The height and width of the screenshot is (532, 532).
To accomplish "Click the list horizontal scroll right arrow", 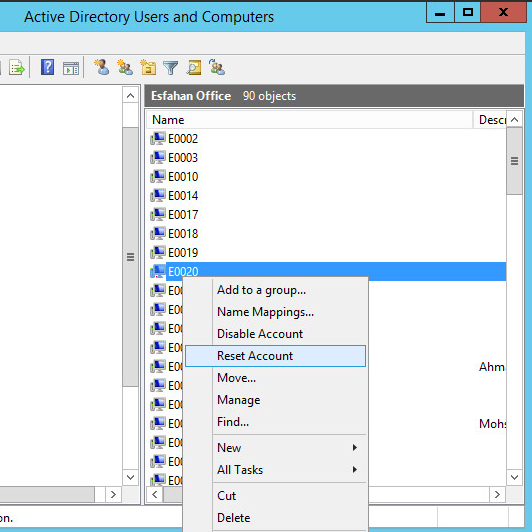I will (x=497, y=494).
